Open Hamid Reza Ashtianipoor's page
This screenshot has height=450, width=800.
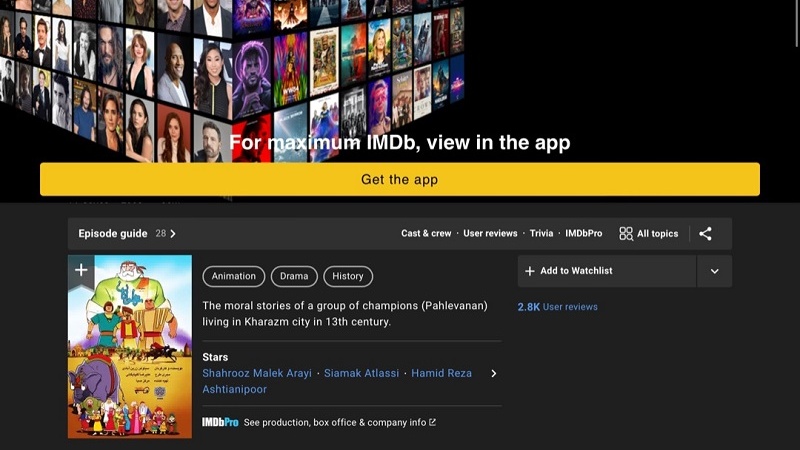[x=337, y=381]
